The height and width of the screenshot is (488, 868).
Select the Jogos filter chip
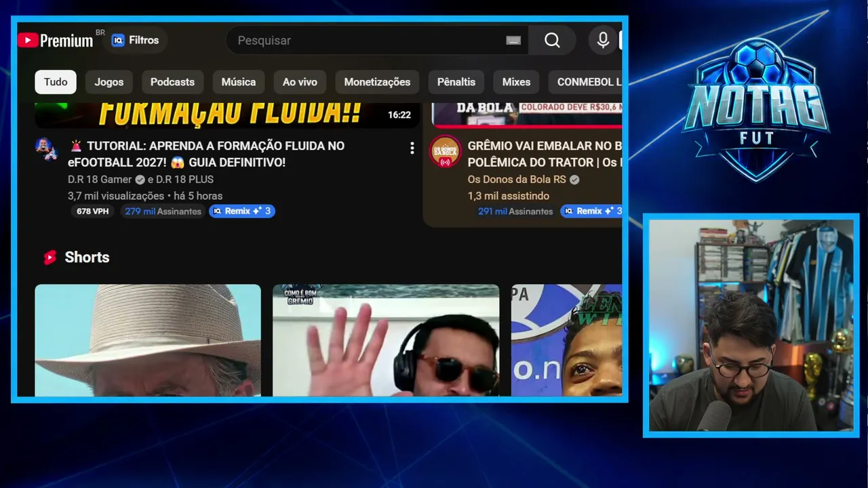(x=109, y=82)
